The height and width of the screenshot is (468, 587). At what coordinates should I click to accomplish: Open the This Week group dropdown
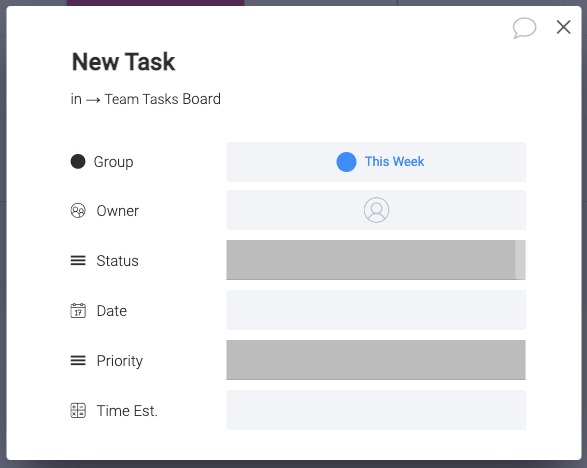point(376,162)
